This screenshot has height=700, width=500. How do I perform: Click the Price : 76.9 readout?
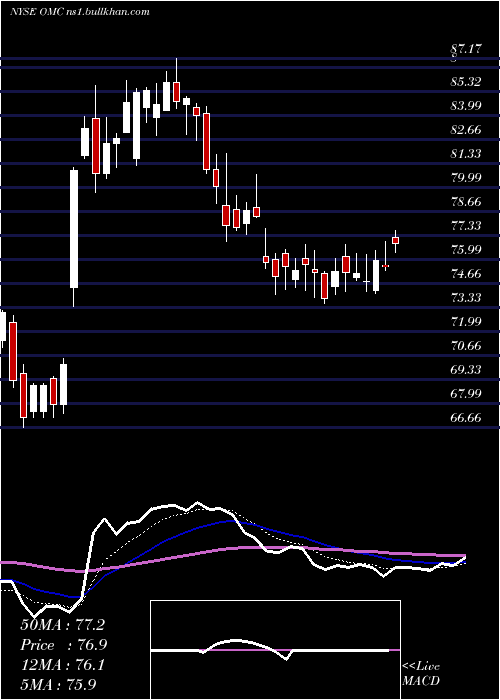pos(63,645)
